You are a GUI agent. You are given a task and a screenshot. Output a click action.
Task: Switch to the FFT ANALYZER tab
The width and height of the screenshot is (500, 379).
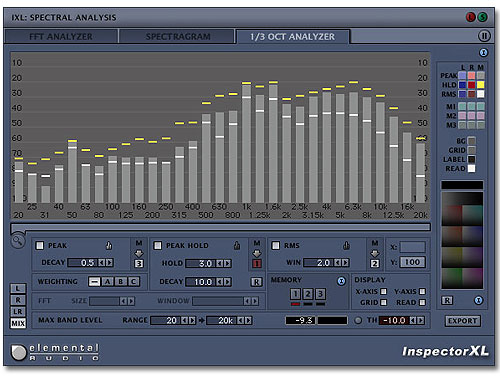tap(61, 36)
